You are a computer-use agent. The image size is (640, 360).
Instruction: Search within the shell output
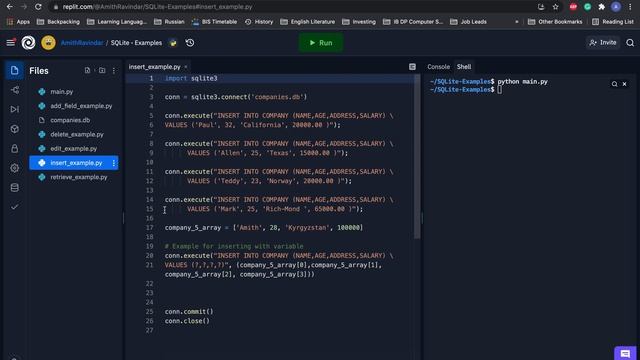point(614,84)
